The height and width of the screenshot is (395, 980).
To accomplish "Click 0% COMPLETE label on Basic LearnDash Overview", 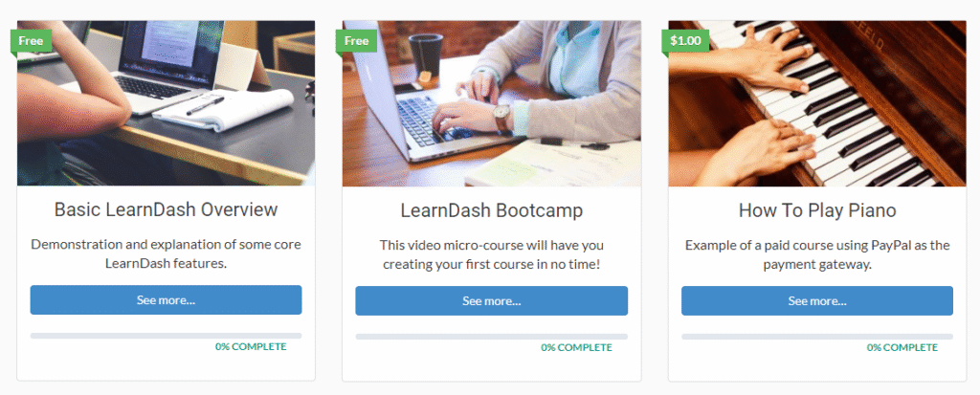I will pos(252,346).
